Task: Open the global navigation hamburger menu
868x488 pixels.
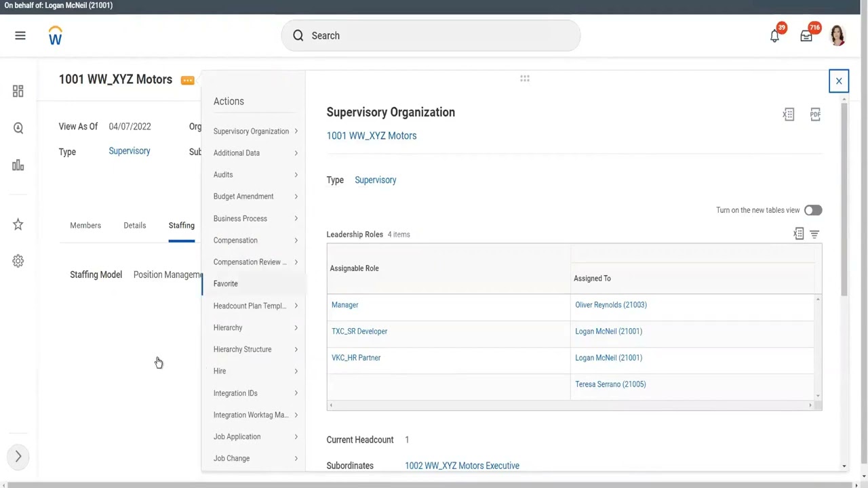Action: 20,36
